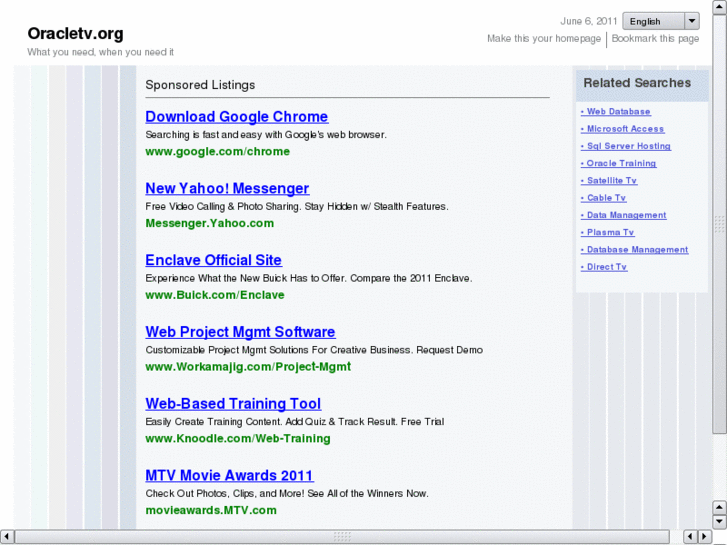
Task: Click the vertical scrollbar up arrow
Action: tap(719, 8)
